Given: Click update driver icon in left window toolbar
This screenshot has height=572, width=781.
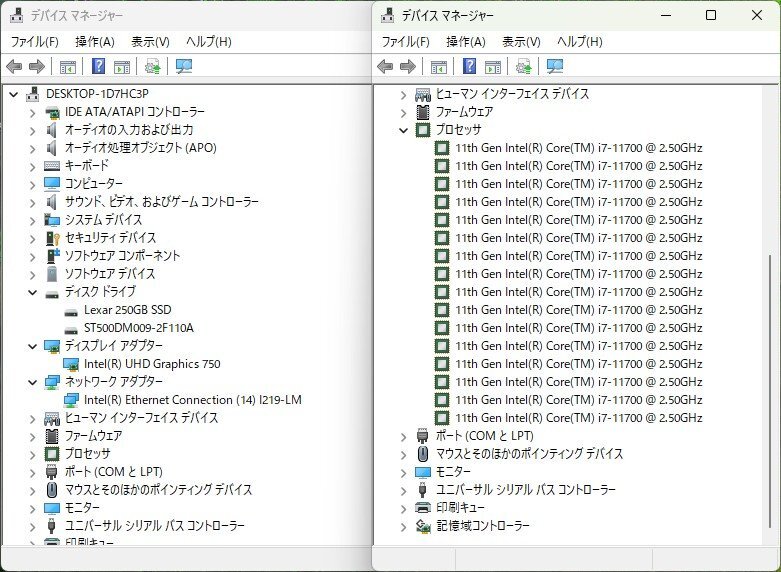Looking at the screenshot, I should pyautogui.click(x=152, y=67).
